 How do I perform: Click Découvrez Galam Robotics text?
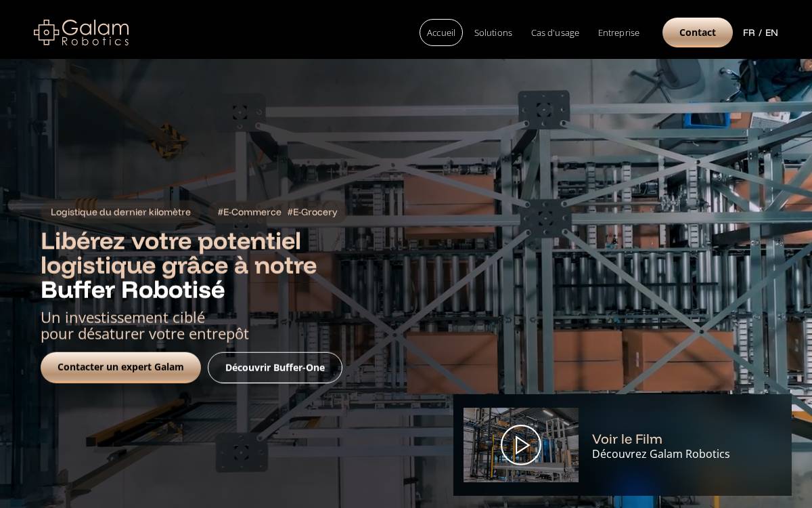coord(661,454)
